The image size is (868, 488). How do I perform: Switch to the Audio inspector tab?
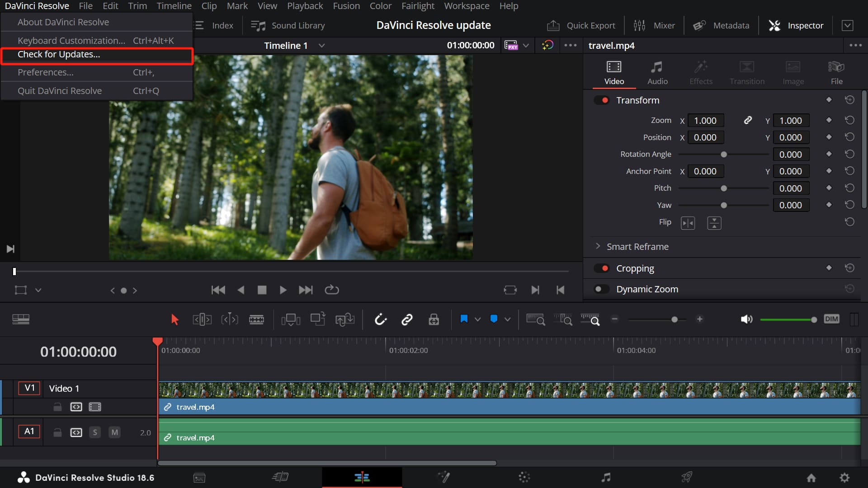(x=657, y=72)
